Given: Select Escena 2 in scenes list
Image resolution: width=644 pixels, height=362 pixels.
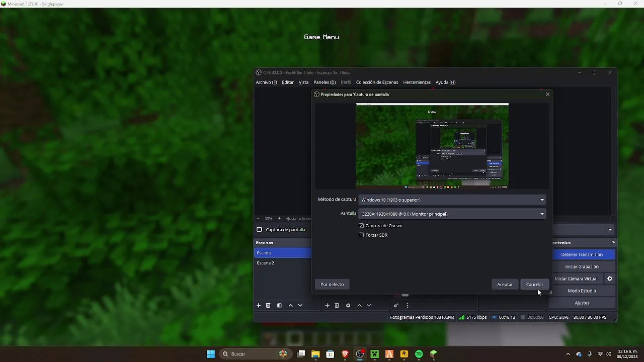Looking at the screenshot, I should [283, 263].
